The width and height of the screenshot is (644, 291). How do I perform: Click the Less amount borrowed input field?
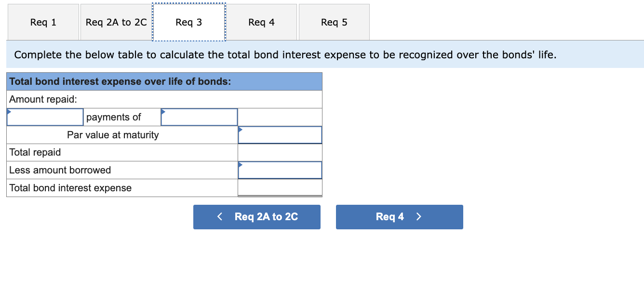pyautogui.click(x=280, y=170)
